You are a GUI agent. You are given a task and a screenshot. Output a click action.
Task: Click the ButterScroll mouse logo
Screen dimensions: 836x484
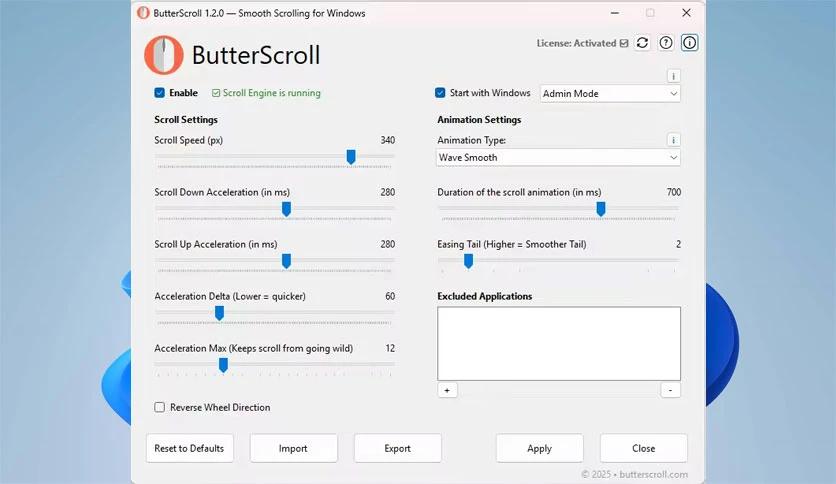(x=164, y=55)
